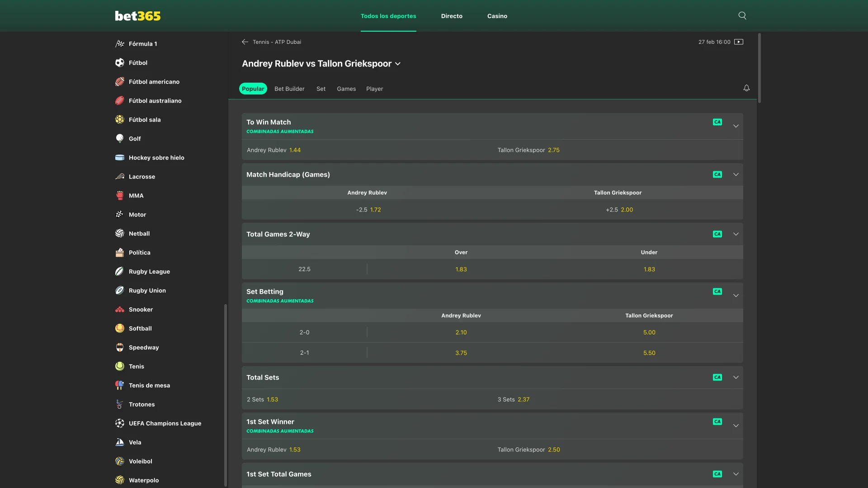
Task: Open the Voleibol section
Action: pyautogui.click(x=141, y=461)
